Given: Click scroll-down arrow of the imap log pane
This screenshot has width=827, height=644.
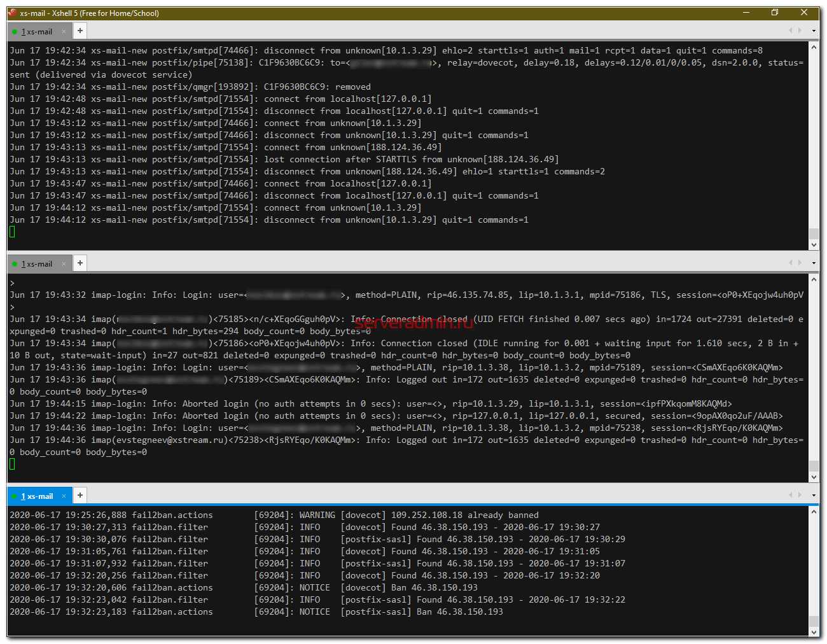Looking at the screenshot, I should click(x=814, y=477).
